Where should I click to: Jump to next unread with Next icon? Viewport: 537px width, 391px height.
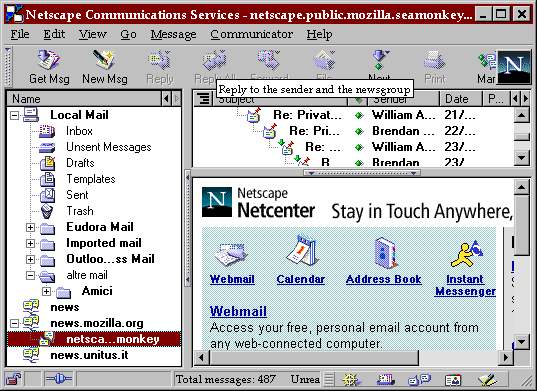pyautogui.click(x=379, y=63)
